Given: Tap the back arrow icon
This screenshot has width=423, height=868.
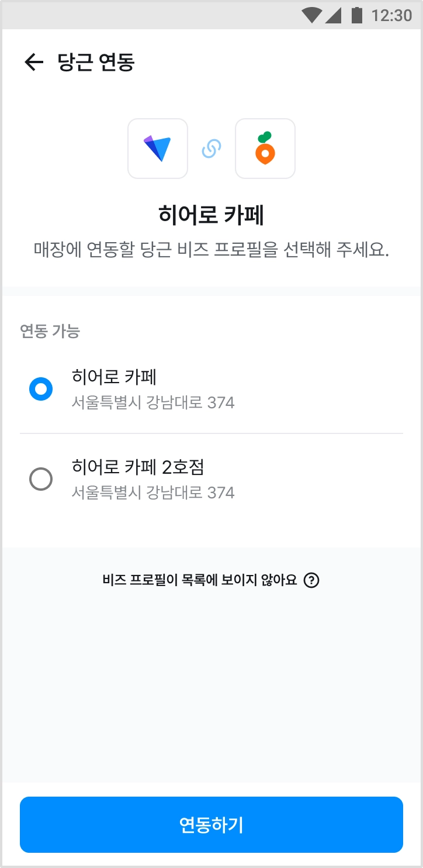Looking at the screenshot, I should pos(34,62).
